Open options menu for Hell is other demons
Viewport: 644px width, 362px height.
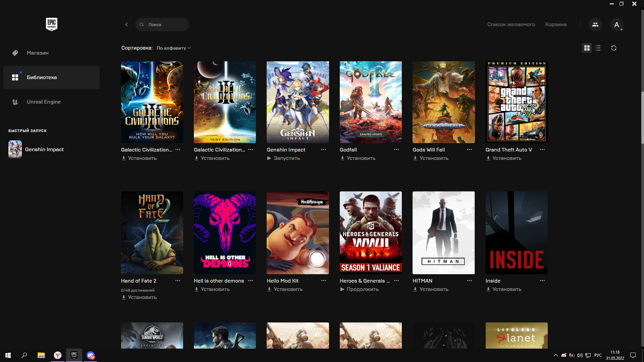click(x=251, y=281)
